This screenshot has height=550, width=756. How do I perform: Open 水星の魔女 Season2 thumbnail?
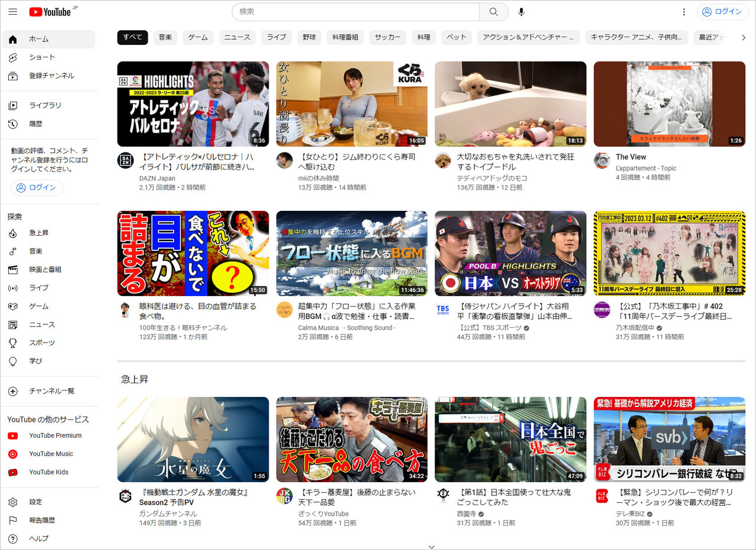coord(193,440)
